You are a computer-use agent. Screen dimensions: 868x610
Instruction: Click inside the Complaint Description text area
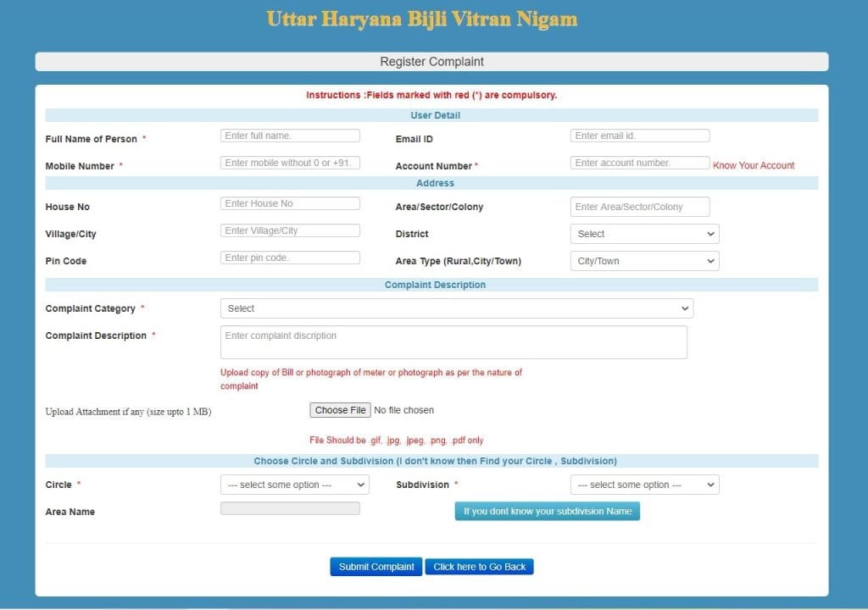click(454, 341)
